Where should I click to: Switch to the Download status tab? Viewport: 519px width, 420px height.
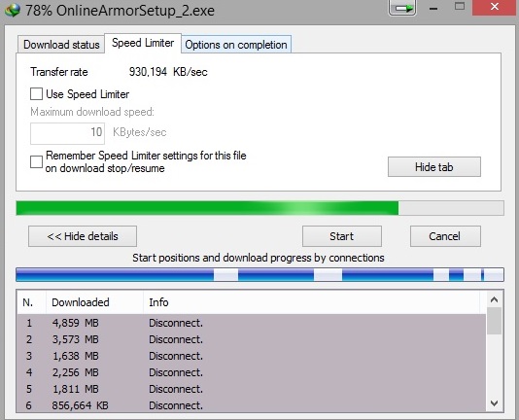pos(61,45)
